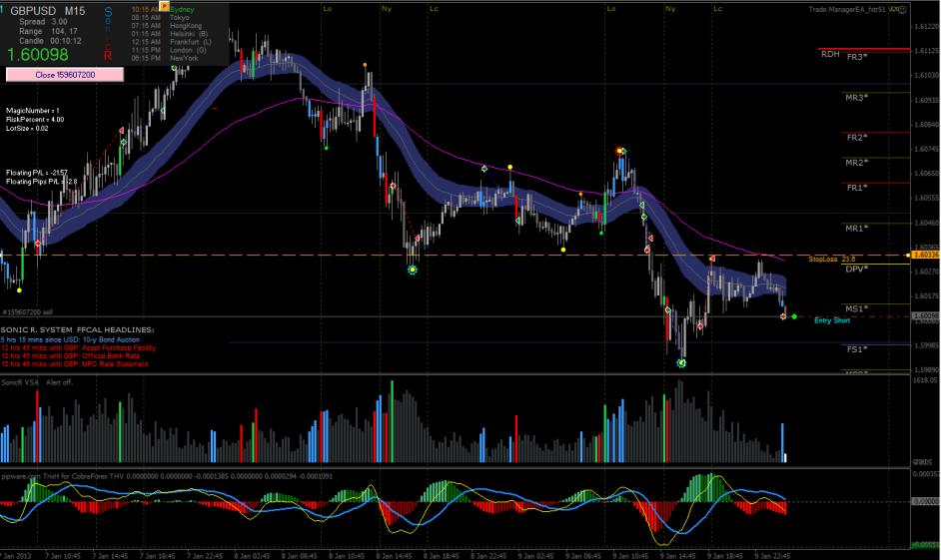Click the FR3* pivot level label
Image resolution: width=941 pixels, height=560 pixels.
click(856, 58)
